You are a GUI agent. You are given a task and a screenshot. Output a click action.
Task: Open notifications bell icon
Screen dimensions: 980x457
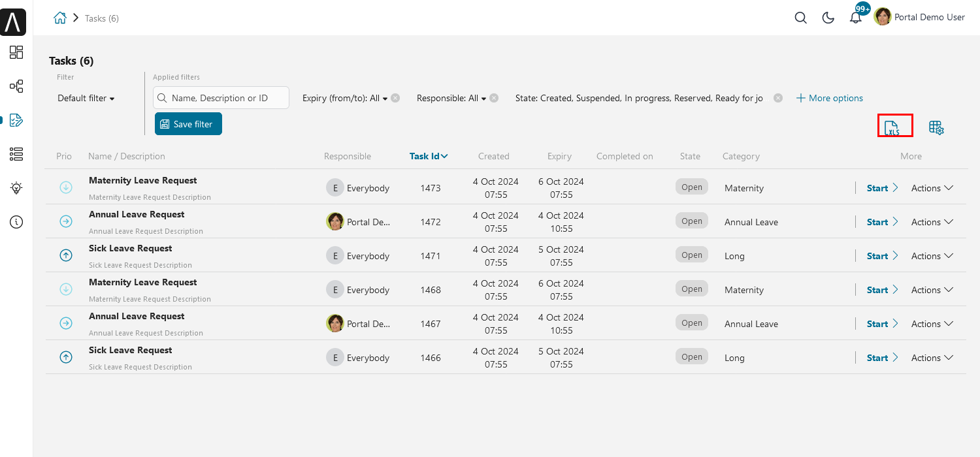pyautogui.click(x=855, y=18)
